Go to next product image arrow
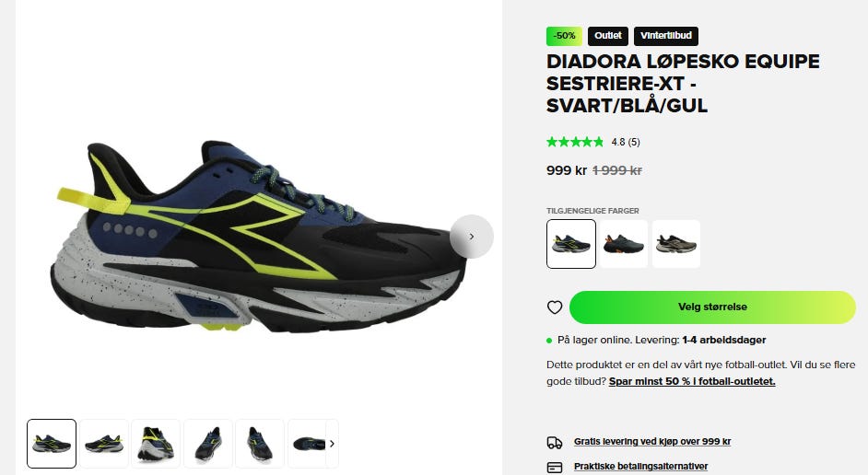The image size is (868, 475). click(x=472, y=236)
